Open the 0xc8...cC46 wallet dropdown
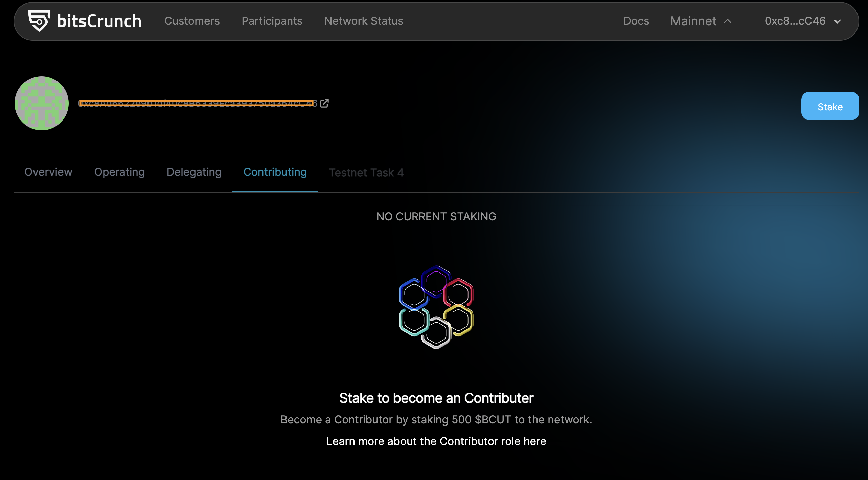Viewport: 868px width, 480px height. tap(803, 21)
